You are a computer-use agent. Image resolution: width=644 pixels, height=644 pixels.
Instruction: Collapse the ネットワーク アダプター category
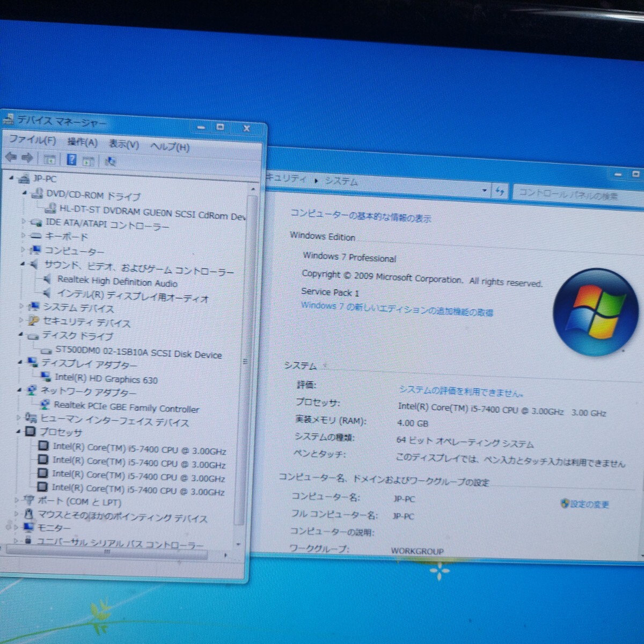(x=20, y=390)
